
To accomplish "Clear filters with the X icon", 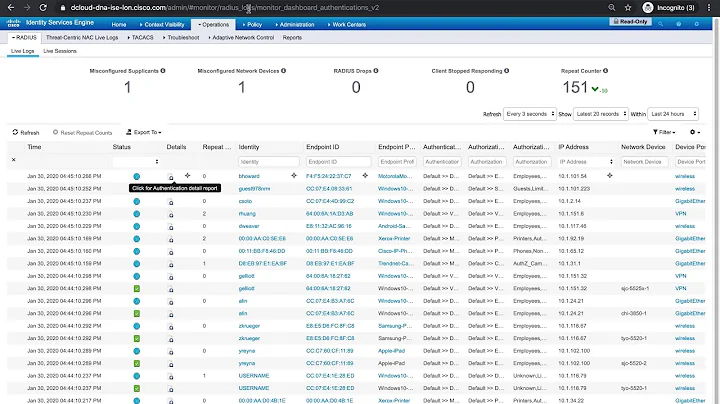I will (x=13, y=160).
